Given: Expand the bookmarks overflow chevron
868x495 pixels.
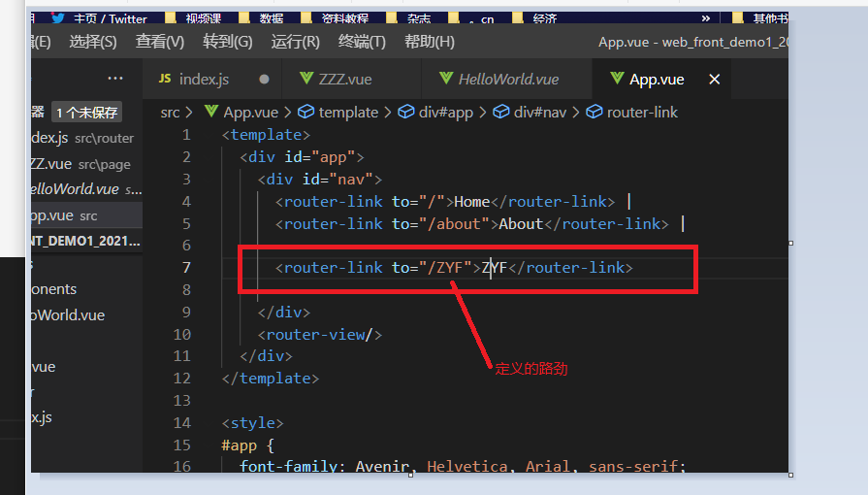Looking at the screenshot, I should (705, 18).
